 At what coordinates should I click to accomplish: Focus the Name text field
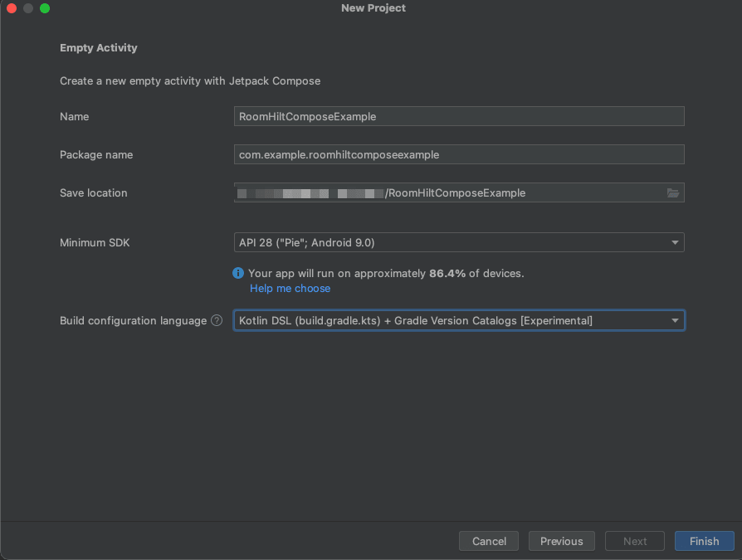tap(458, 116)
